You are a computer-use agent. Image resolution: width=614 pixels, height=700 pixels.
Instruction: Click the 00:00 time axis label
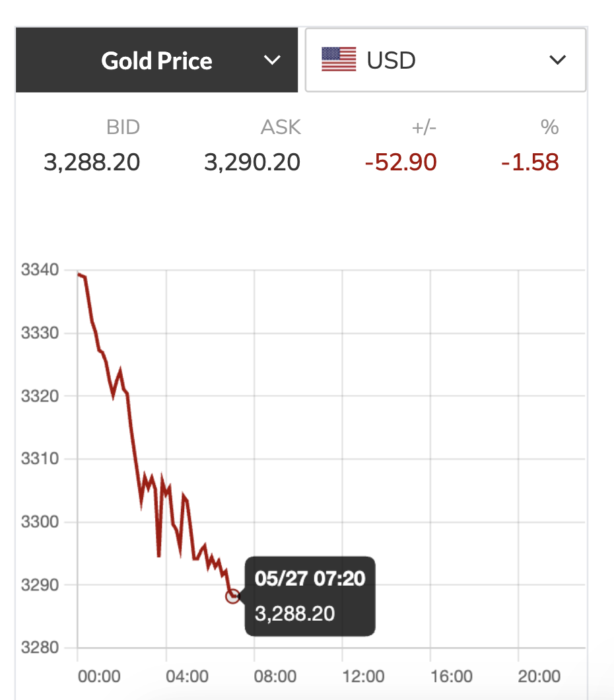point(99,676)
